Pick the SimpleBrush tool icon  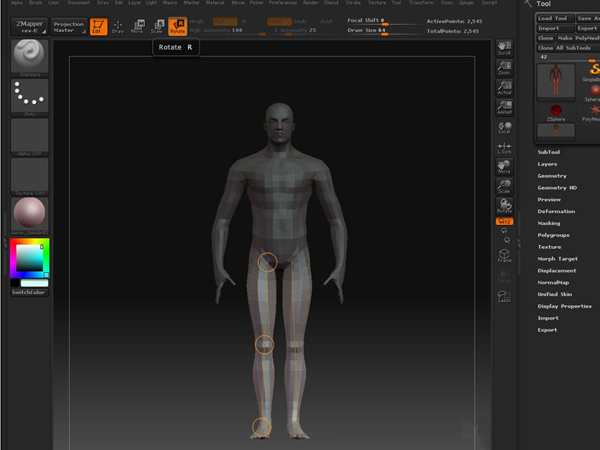pyautogui.click(x=592, y=73)
